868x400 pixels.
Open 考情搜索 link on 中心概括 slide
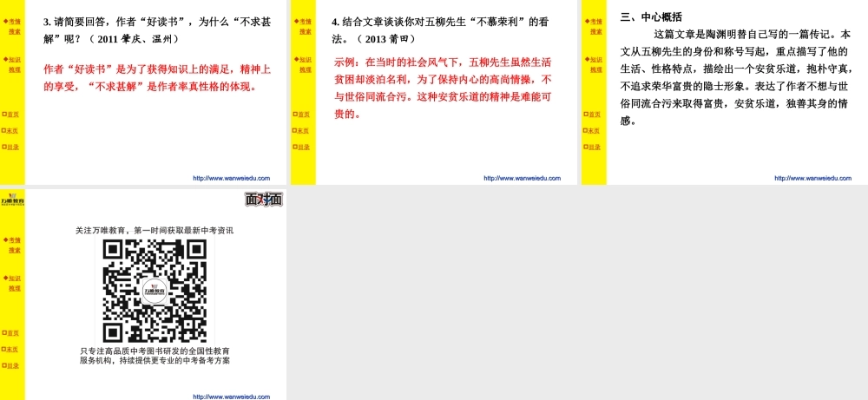(595, 27)
